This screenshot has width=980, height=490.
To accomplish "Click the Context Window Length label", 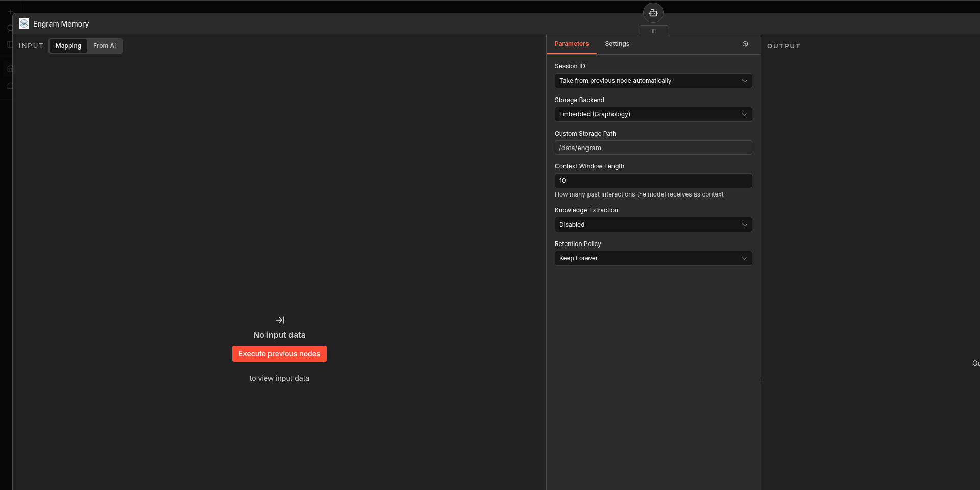I will (x=590, y=166).
